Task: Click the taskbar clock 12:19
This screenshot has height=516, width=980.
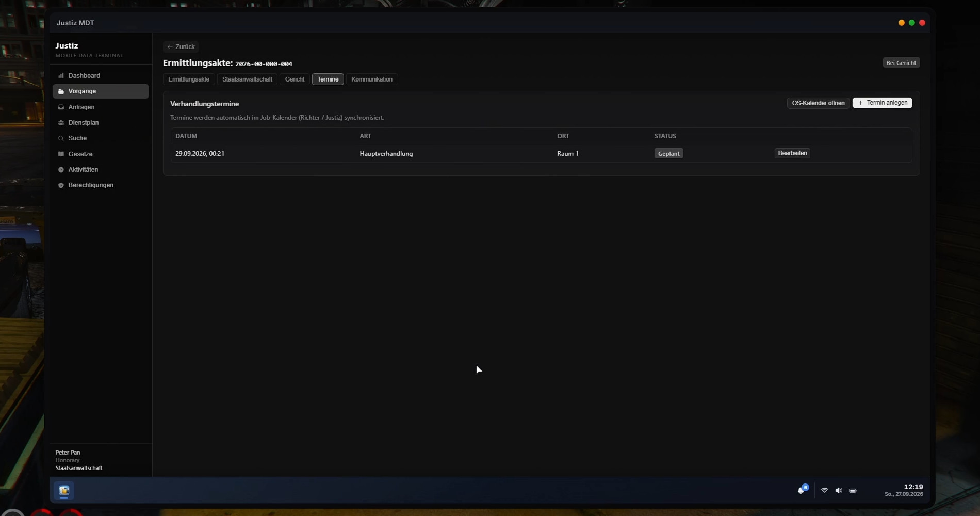Action: point(913,487)
